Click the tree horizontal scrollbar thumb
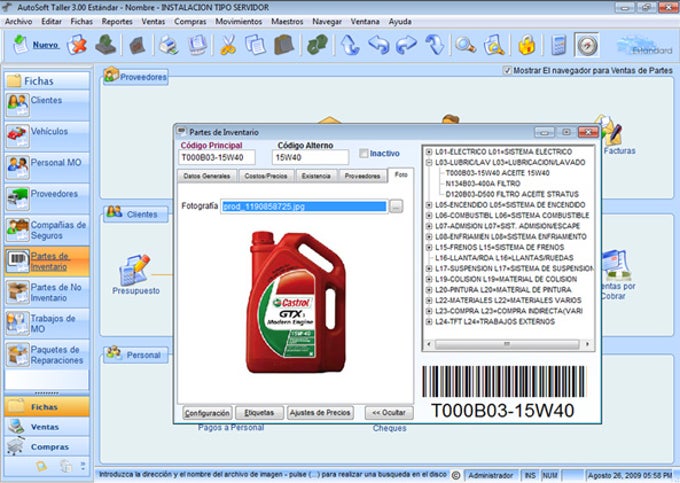Image resolution: width=680 pixels, height=483 pixels. coord(507,344)
